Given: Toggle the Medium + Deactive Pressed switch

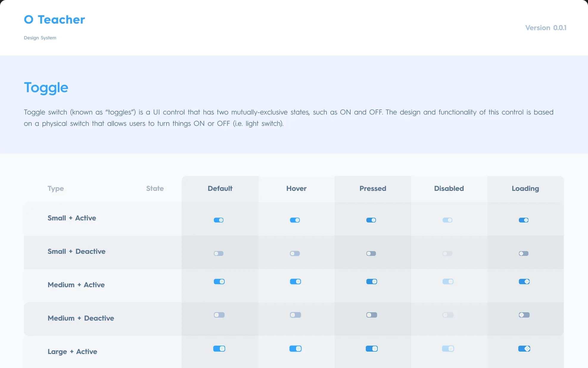Looking at the screenshot, I should tap(372, 315).
